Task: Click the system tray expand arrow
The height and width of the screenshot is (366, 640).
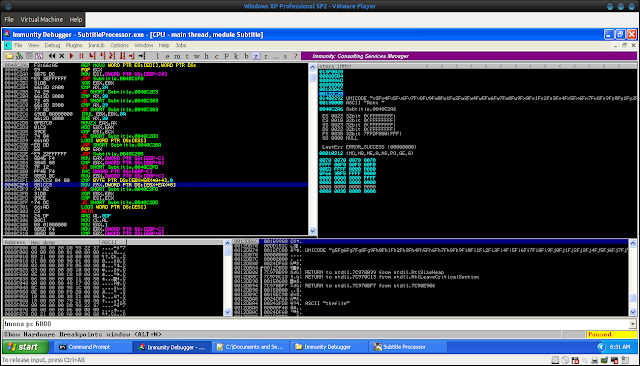Action: [x=601, y=347]
